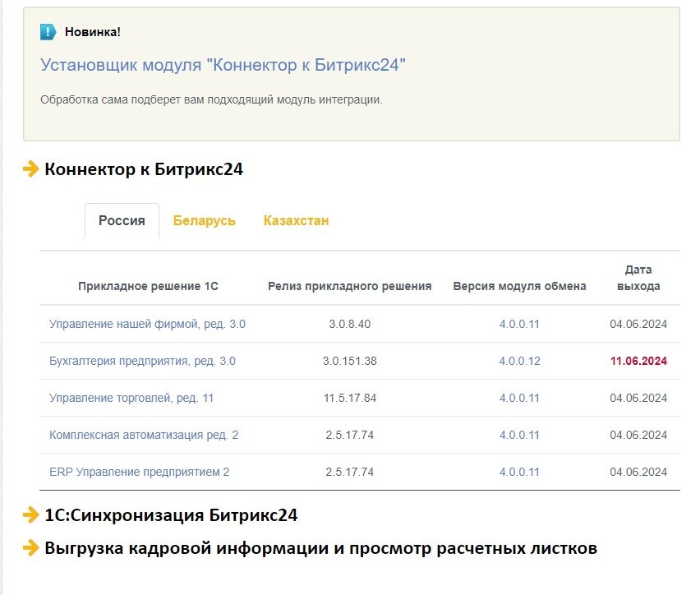Expand the 1С:Синхронизация Битрикс24 section
The height and width of the screenshot is (595, 700).
(x=171, y=515)
